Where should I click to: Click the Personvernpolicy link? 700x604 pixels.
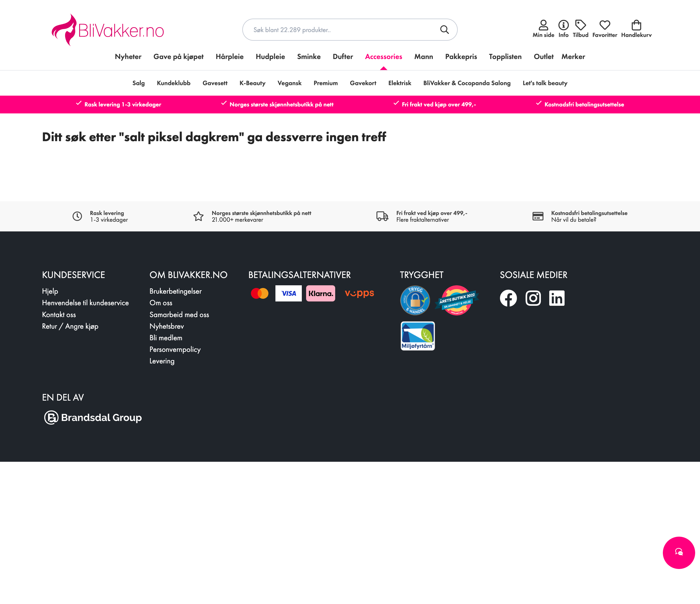[x=175, y=349]
